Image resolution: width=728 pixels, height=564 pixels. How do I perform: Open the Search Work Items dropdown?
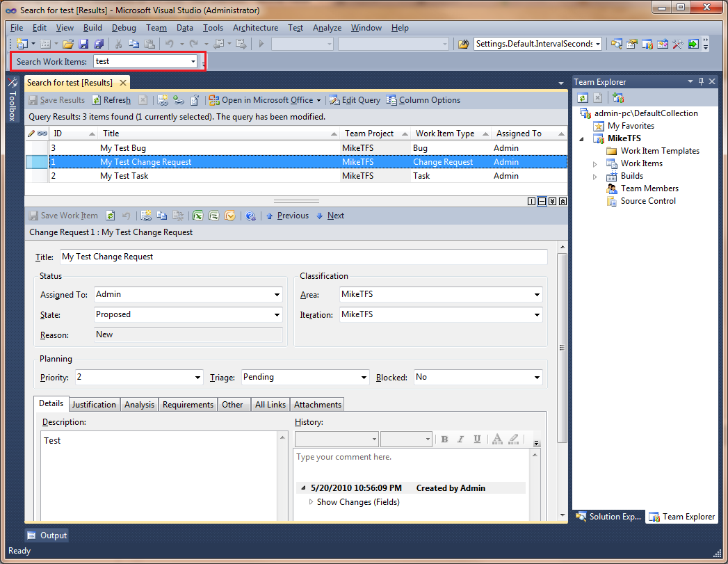193,62
